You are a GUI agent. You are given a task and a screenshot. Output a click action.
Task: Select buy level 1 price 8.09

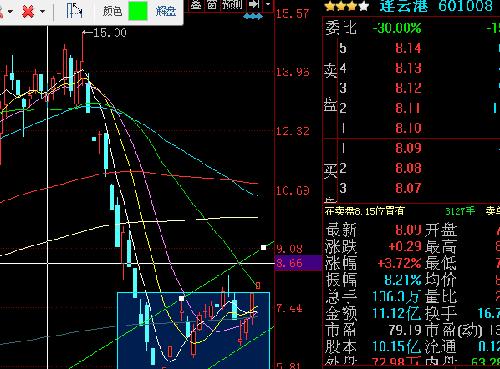point(408,148)
